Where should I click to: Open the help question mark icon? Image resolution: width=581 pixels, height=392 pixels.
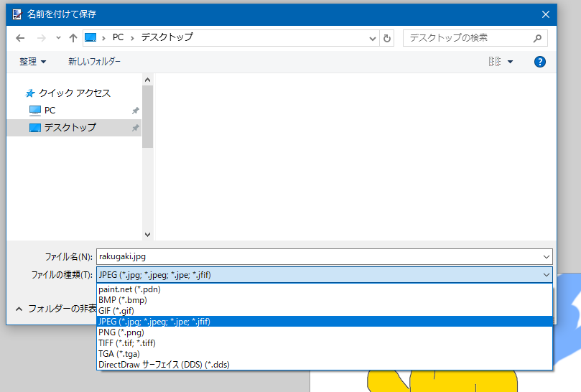coord(540,62)
